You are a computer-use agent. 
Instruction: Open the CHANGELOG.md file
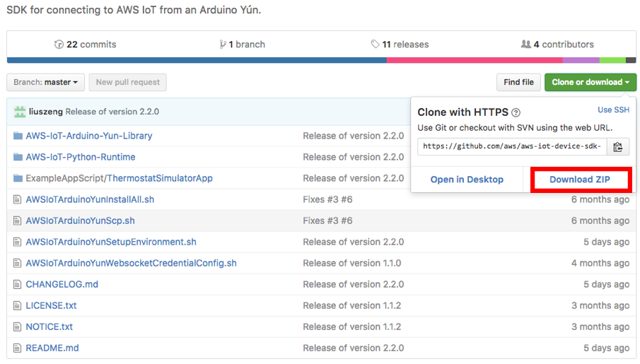62,284
